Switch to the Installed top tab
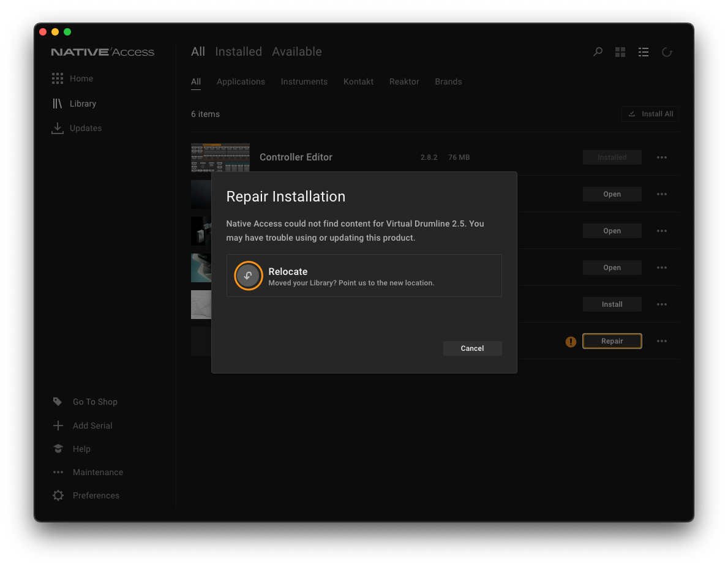 tap(239, 51)
